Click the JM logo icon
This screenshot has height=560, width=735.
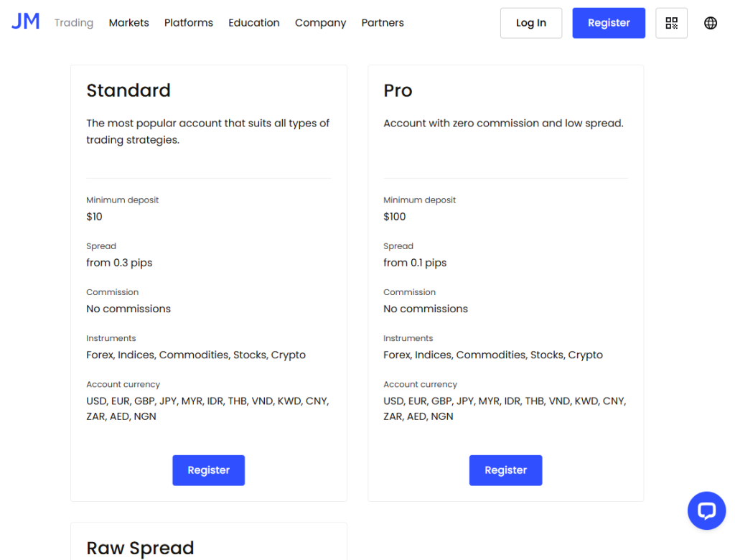[x=26, y=22]
